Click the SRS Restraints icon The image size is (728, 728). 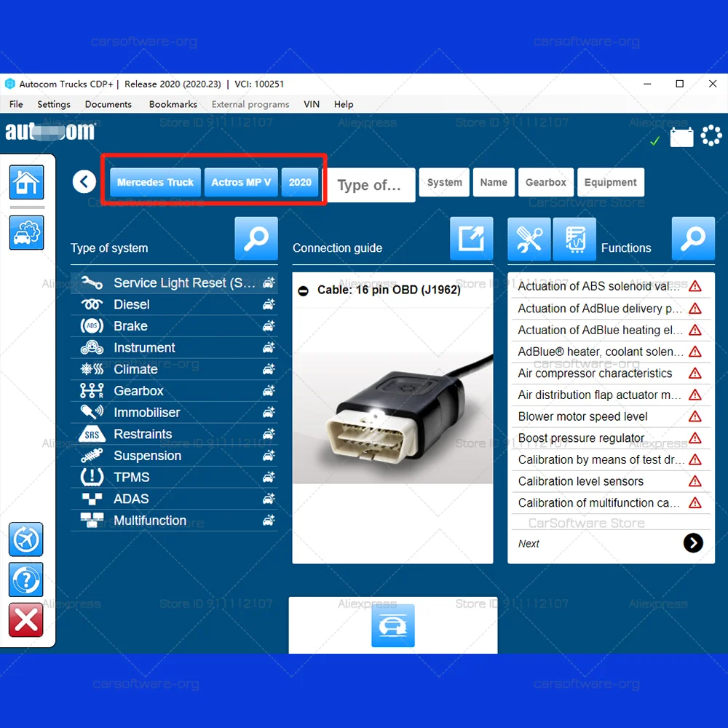[x=92, y=434]
